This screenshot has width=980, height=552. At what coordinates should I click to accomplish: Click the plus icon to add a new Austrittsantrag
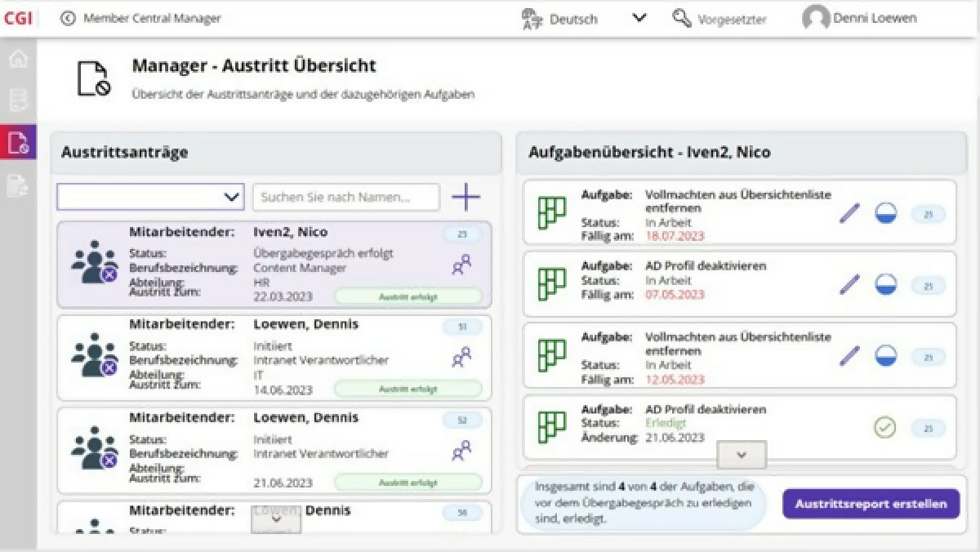pyautogui.click(x=466, y=197)
